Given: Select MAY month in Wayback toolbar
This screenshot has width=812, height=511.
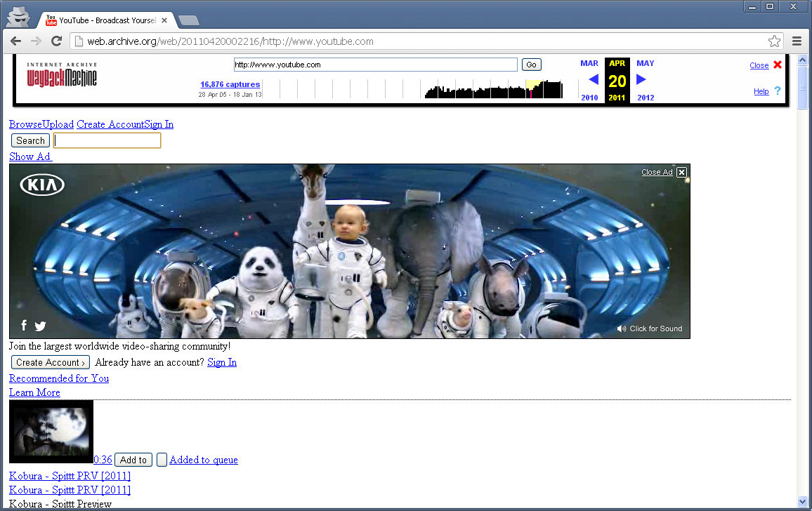Looking at the screenshot, I should tap(646, 63).
